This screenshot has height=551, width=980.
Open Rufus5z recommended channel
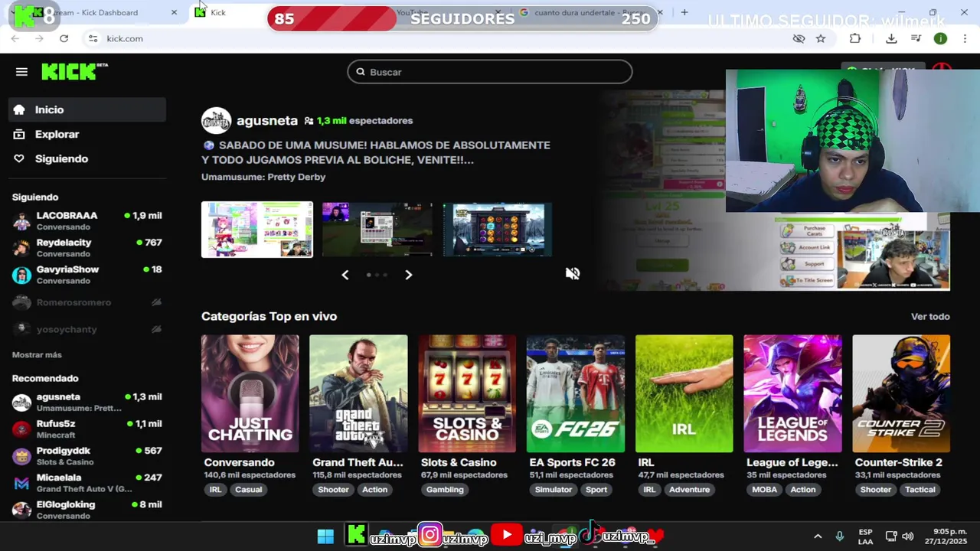click(87, 429)
